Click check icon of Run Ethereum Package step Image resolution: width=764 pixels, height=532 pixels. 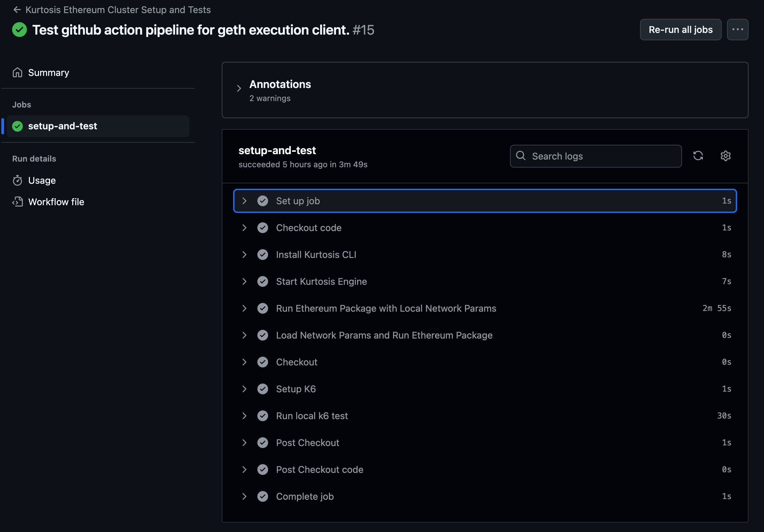pos(263,308)
